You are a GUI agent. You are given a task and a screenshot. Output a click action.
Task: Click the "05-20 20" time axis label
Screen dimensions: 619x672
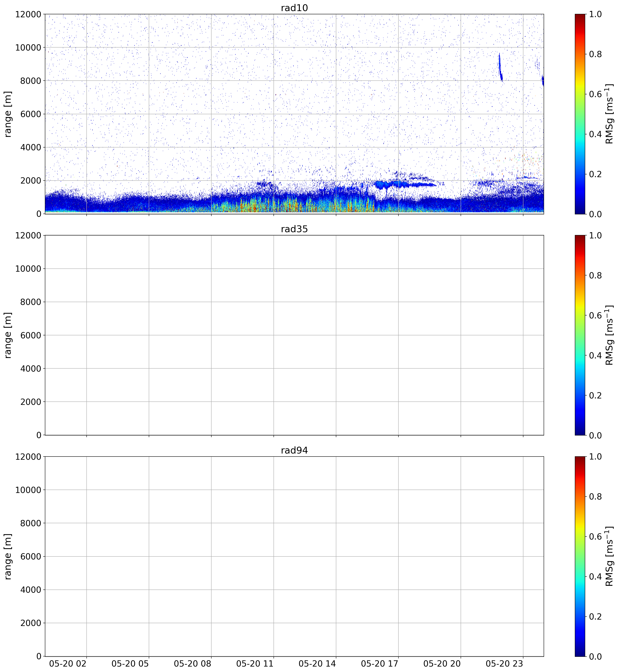(x=442, y=664)
